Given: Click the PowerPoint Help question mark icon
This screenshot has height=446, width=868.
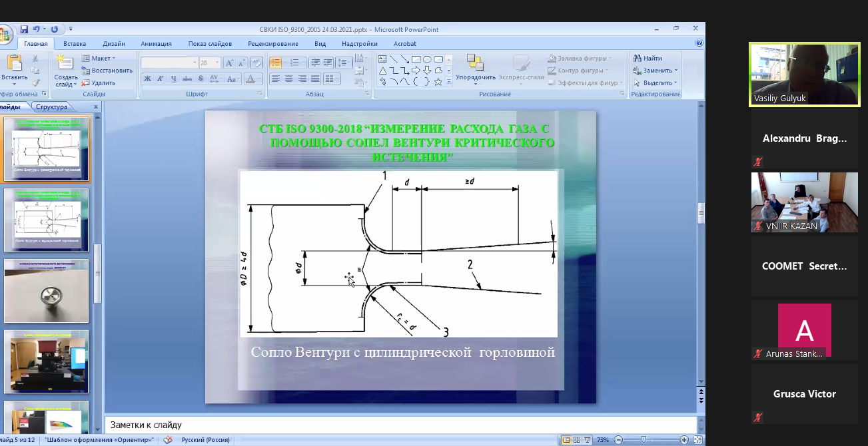Looking at the screenshot, I should pyautogui.click(x=699, y=43).
